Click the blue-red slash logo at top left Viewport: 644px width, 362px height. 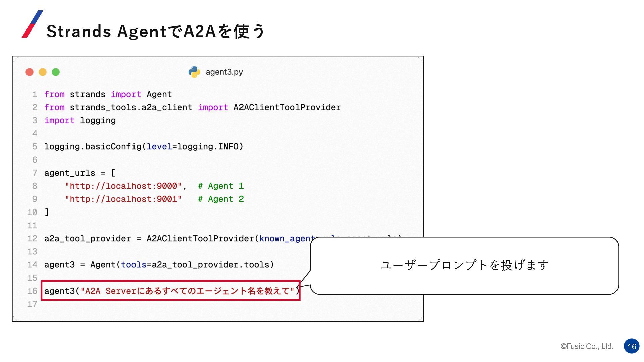[33, 24]
